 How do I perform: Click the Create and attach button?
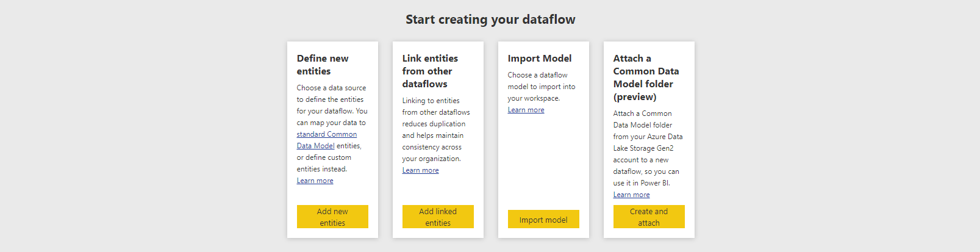pos(649,217)
